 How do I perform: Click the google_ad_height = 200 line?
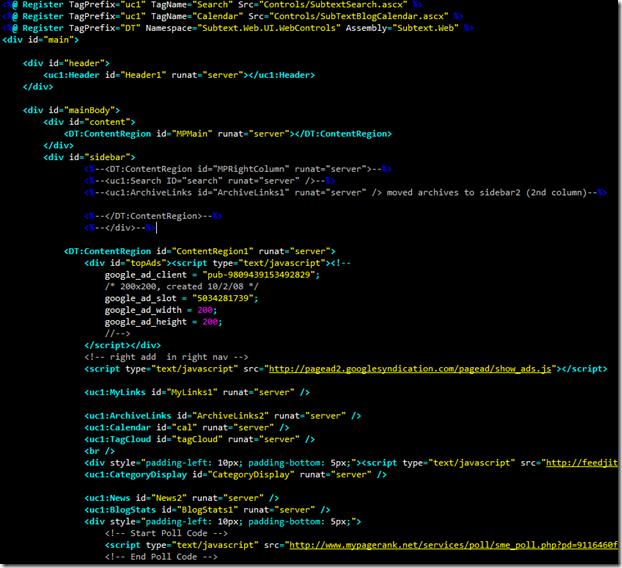(163, 322)
